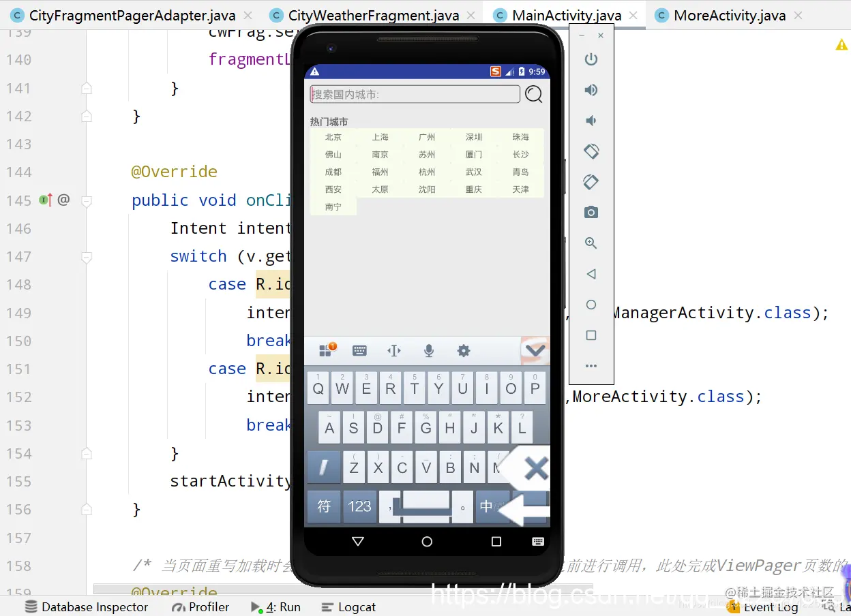Click the phone navigation back triangle
The height and width of the screenshot is (616, 851).
pyautogui.click(x=358, y=542)
